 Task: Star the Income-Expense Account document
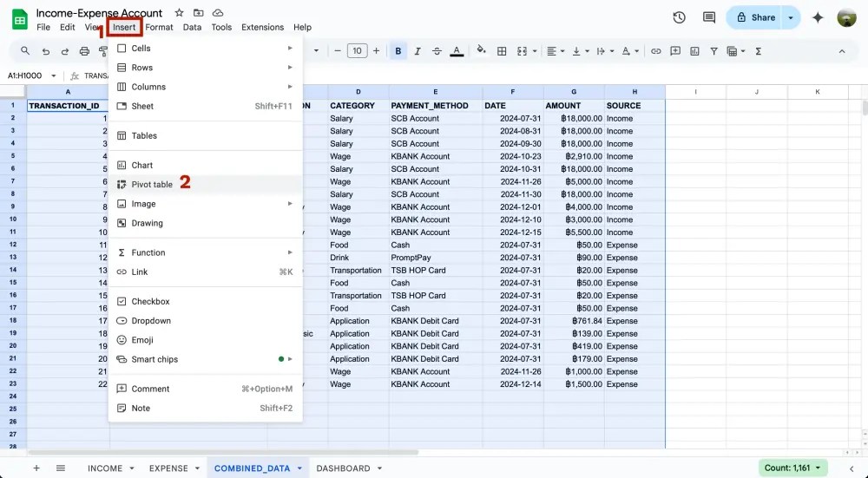click(x=179, y=13)
